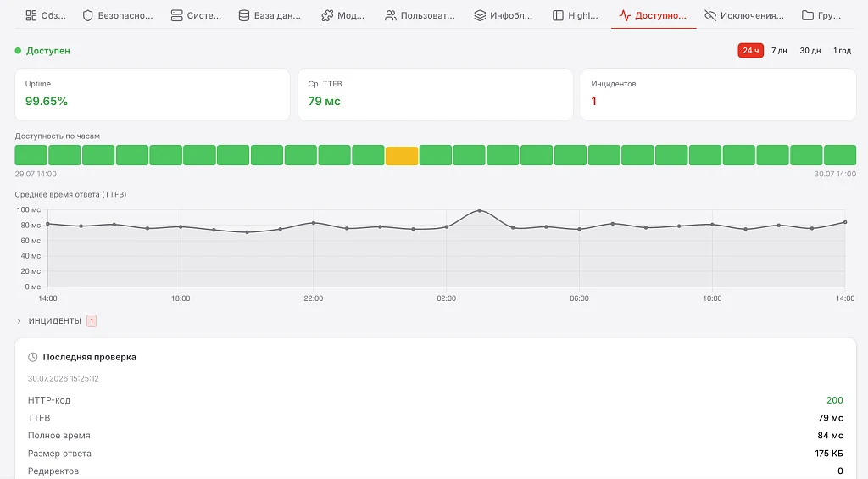Click the folder icon for Гру tab
Image resolution: width=868 pixels, height=479 pixels.
808,15
